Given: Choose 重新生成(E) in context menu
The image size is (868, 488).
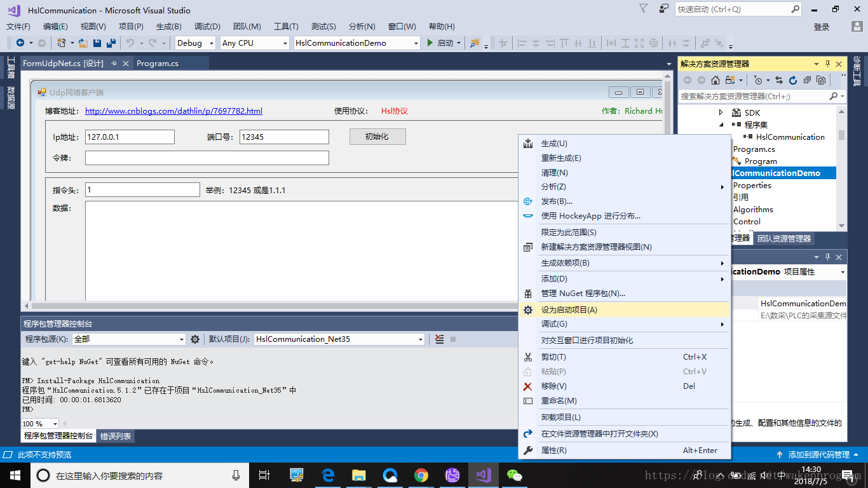Looking at the screenshot, I should tap(624, 158).
